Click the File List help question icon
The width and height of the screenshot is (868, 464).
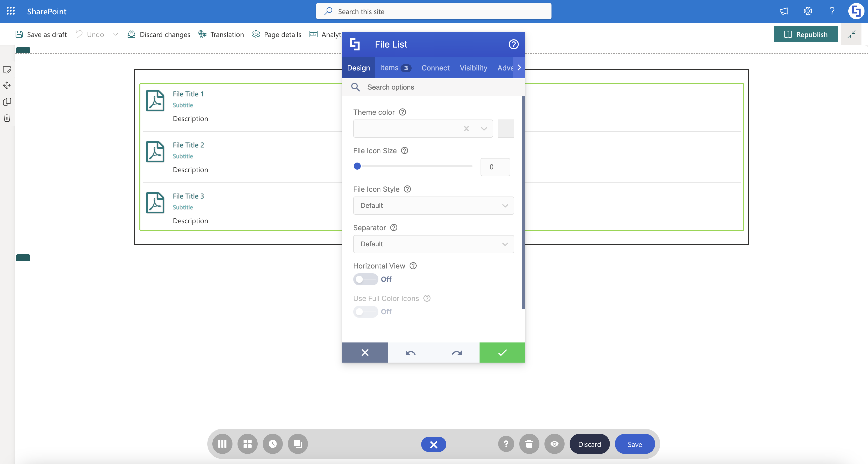point(513,44)
